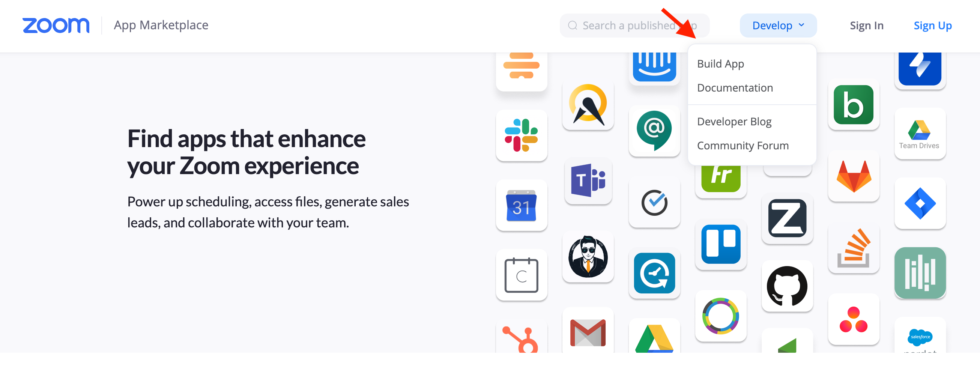Click the Sign Up link
Image resolution: width=980 pixels, height=373 pixels.
click(x=932, y=26)
